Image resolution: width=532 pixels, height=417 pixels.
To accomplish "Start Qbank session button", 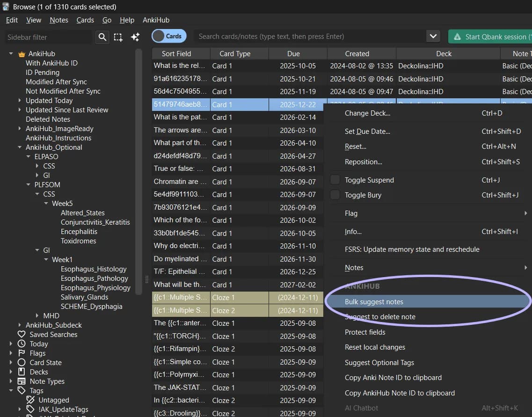I will 490,37.
